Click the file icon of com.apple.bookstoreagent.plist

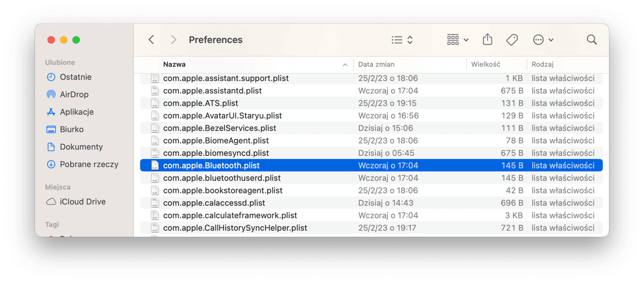point(155,190)
